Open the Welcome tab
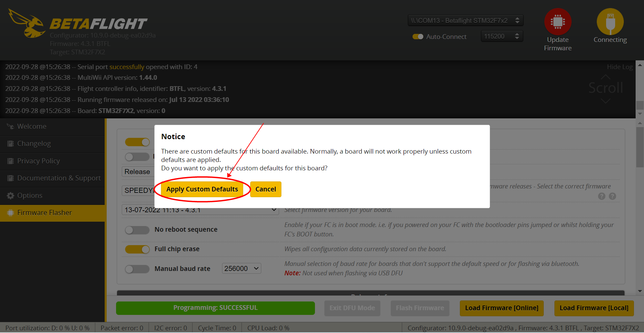The width and height of the screenshot is (644, 333). tap(52, 126)
